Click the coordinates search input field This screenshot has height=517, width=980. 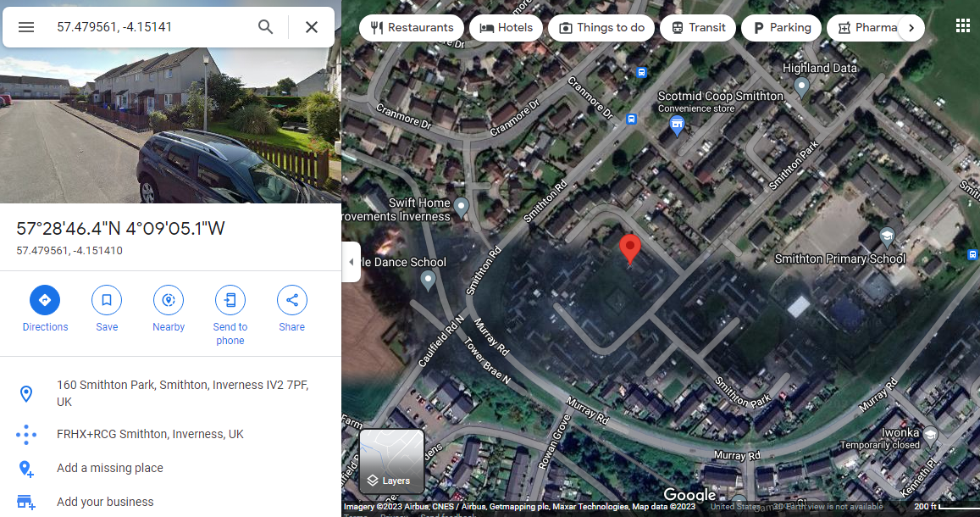tap(150, 27)
